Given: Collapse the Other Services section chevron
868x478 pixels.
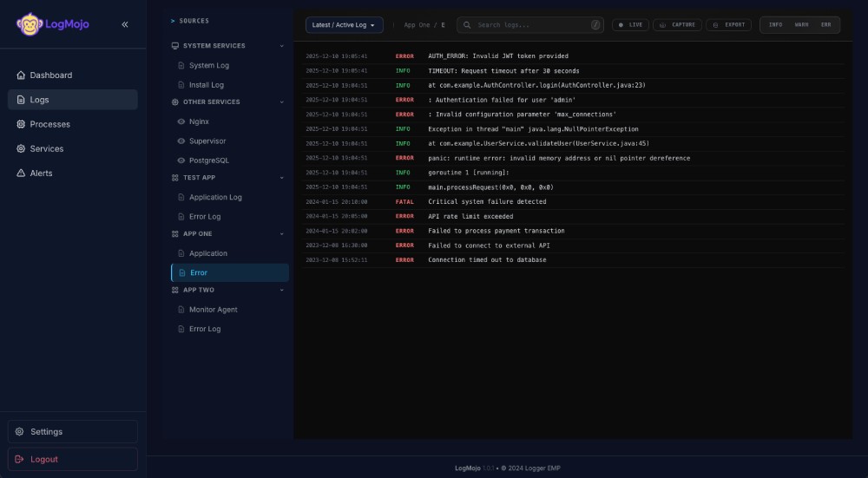Looking at the screenshot, I should 282,102.
